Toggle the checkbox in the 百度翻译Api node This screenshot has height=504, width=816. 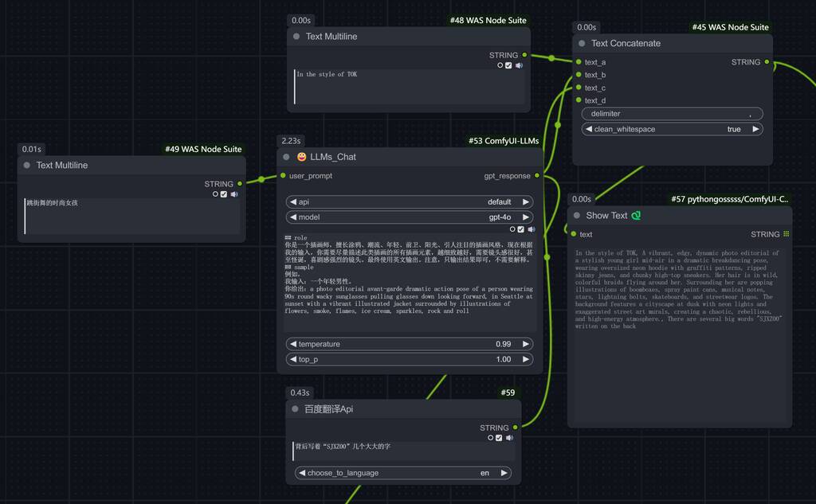(499, 437)
